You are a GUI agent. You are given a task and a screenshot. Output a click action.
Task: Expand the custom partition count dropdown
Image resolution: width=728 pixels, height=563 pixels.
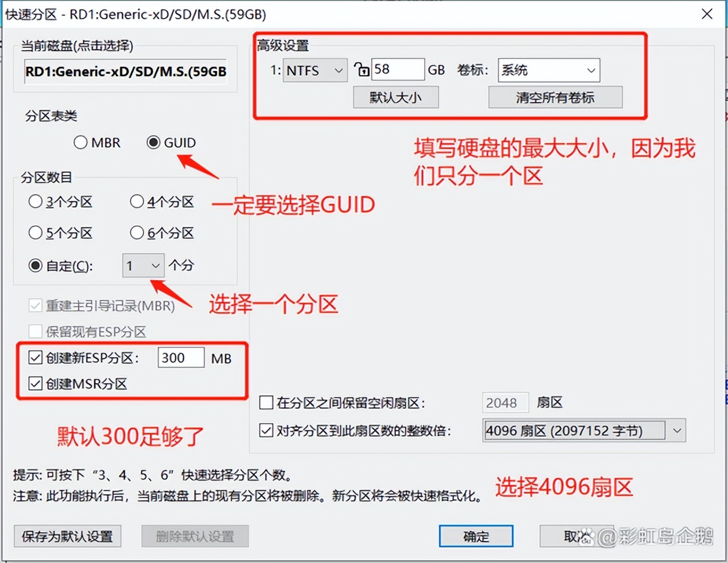coord(155,266)
